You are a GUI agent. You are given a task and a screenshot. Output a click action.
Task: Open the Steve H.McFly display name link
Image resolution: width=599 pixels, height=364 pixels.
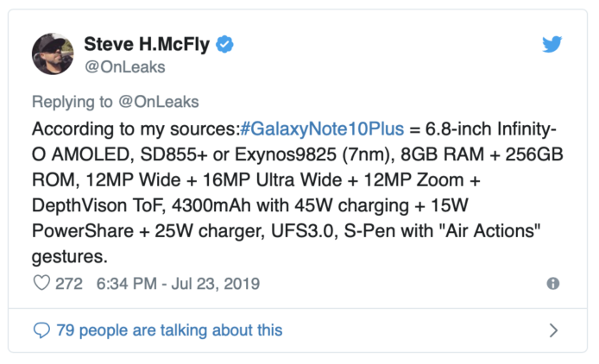pyautogui.click(x=147, y=45)
